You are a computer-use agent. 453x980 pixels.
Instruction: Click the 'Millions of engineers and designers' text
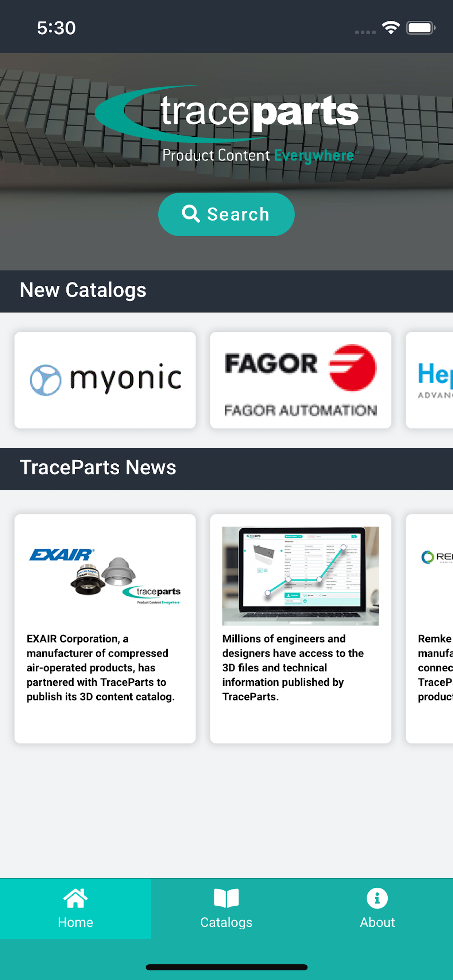coord(293,668)
